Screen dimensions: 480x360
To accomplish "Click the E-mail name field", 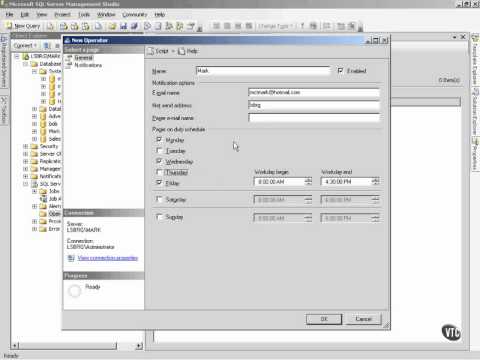I will tap(314, 92).
